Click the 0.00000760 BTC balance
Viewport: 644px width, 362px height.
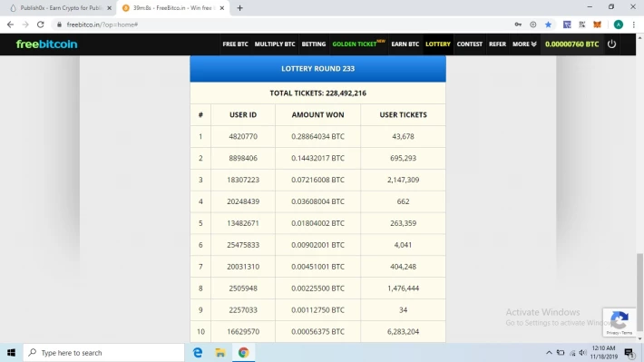(x=571, y=44)
